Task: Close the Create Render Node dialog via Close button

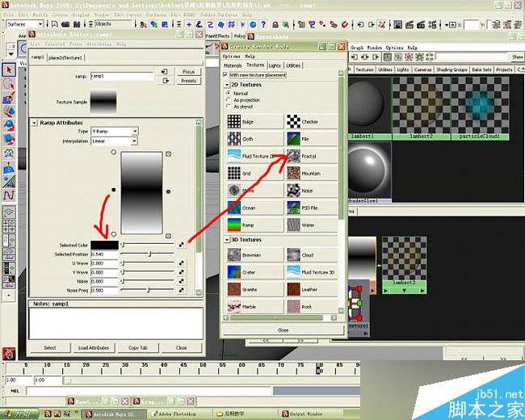Action: [283, 330]
